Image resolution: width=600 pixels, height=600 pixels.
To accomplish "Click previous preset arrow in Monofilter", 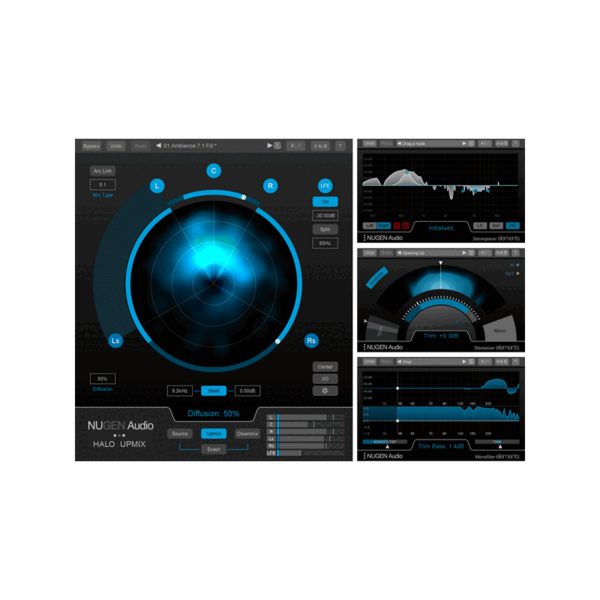I will pos(399,362).
